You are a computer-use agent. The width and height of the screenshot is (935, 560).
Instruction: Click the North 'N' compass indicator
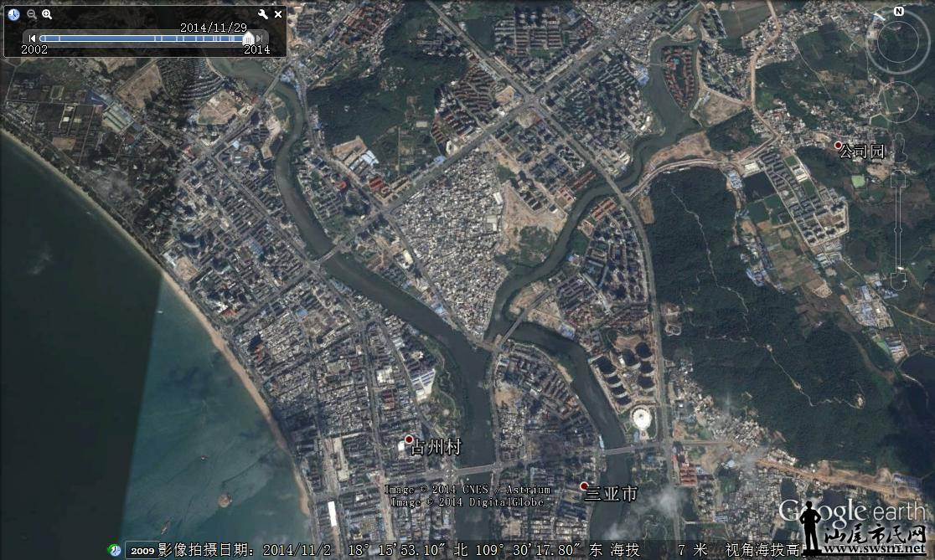pyautogui.click(x=898, y=12)
